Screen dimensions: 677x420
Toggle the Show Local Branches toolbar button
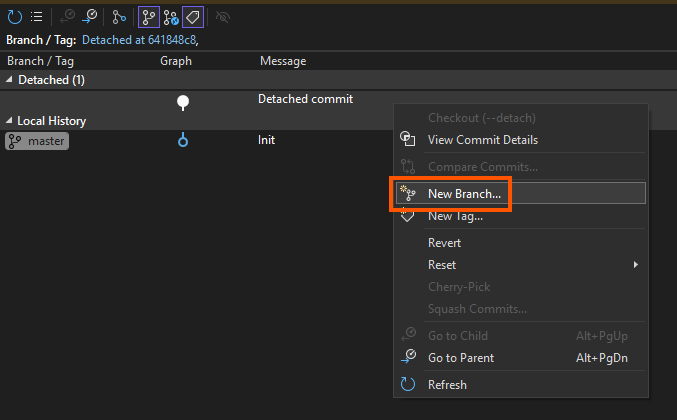149,17
